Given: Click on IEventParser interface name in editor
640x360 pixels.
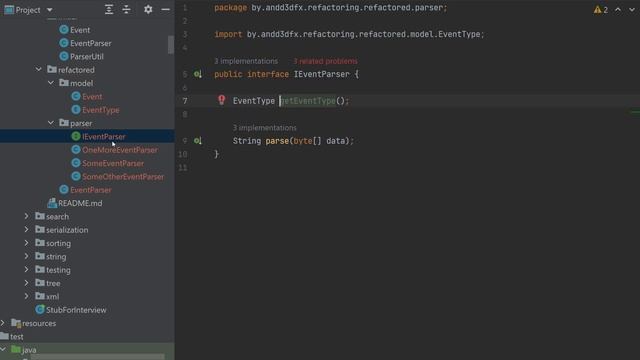Looking at the screenshot, I should click(x=322, y=74).
